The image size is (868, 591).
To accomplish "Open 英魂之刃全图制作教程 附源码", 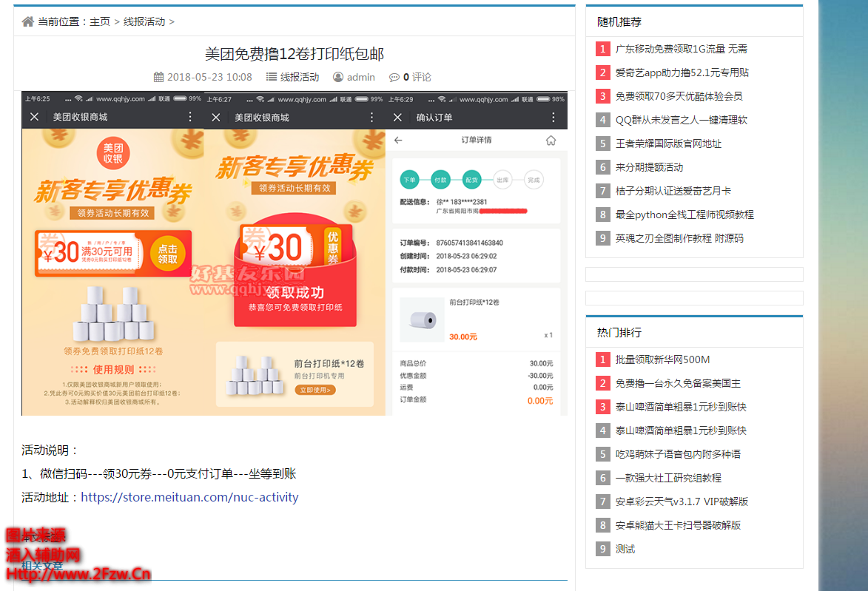I will 680,238.
